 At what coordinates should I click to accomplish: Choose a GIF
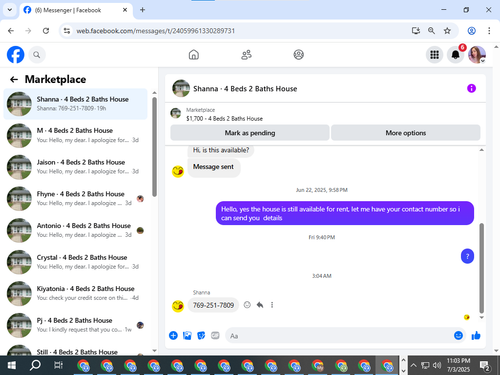[x=215, y=335]
